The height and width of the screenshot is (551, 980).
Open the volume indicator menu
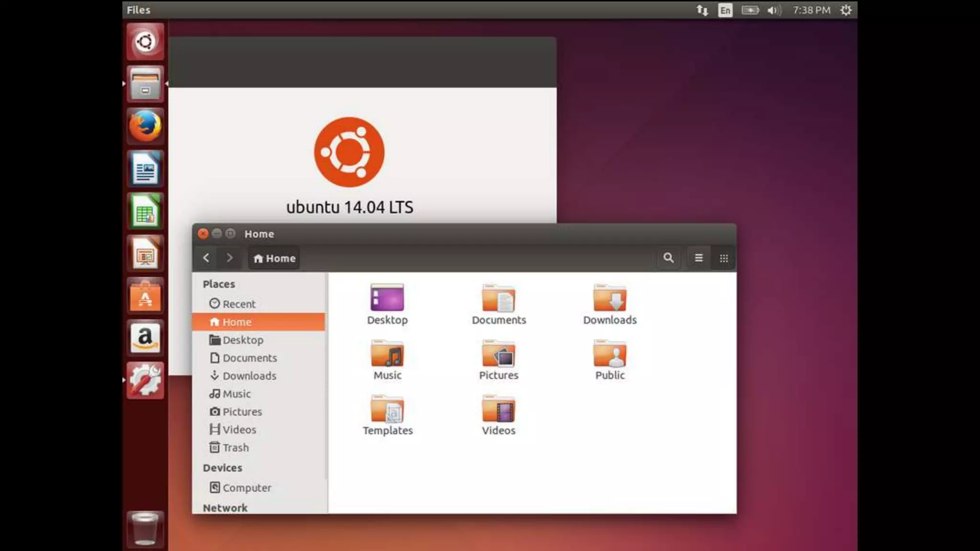pyautogui.click(x=773, y=10)
